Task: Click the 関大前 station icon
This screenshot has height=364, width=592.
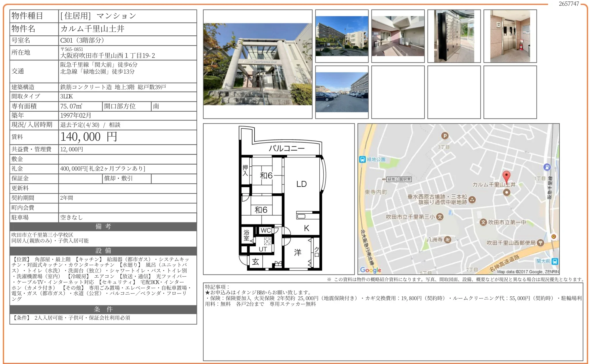Action: [555, 261]
